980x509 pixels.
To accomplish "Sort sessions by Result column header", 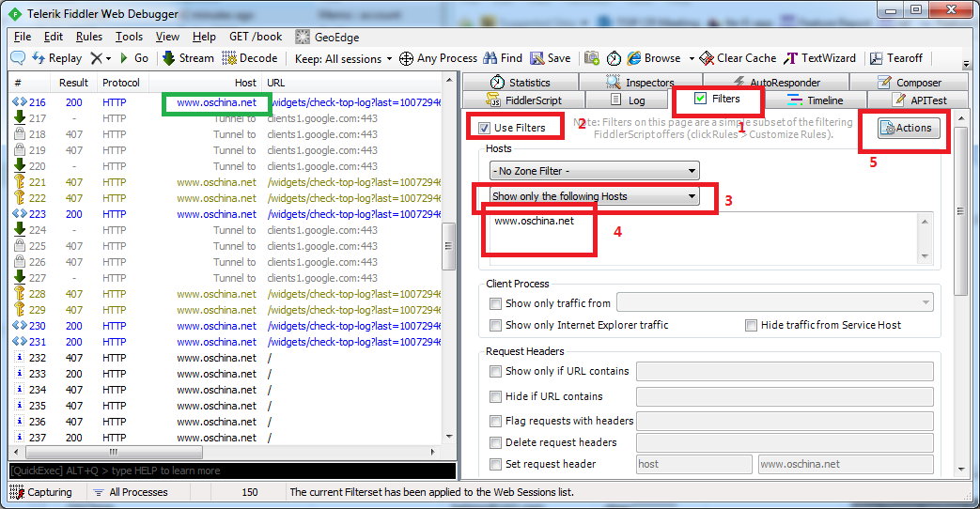I will [73, 83].
